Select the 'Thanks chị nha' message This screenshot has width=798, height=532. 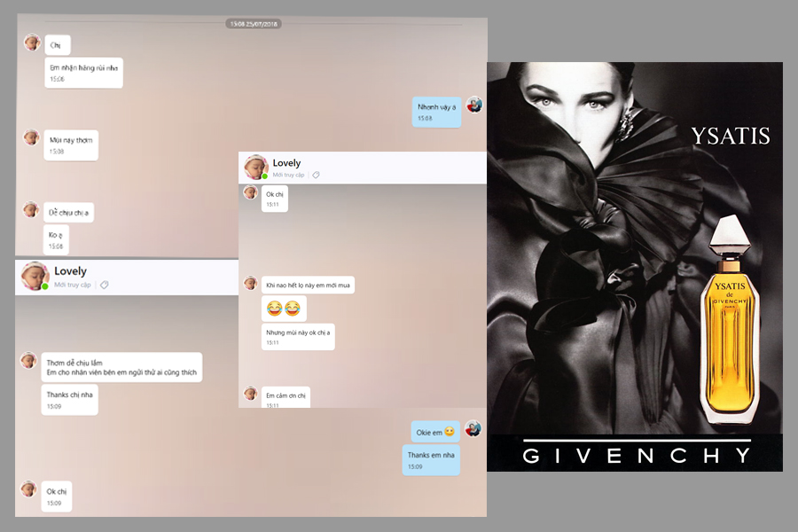(x=70, y=400)
